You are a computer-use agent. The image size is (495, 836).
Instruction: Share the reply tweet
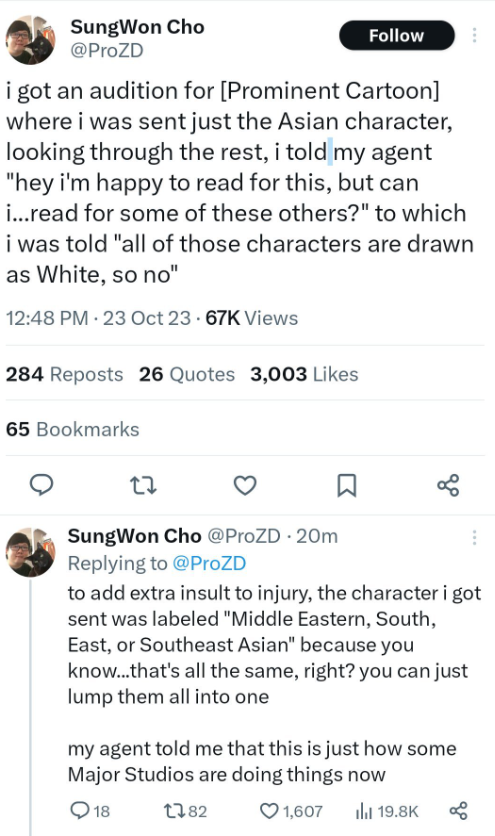point(459,811)
